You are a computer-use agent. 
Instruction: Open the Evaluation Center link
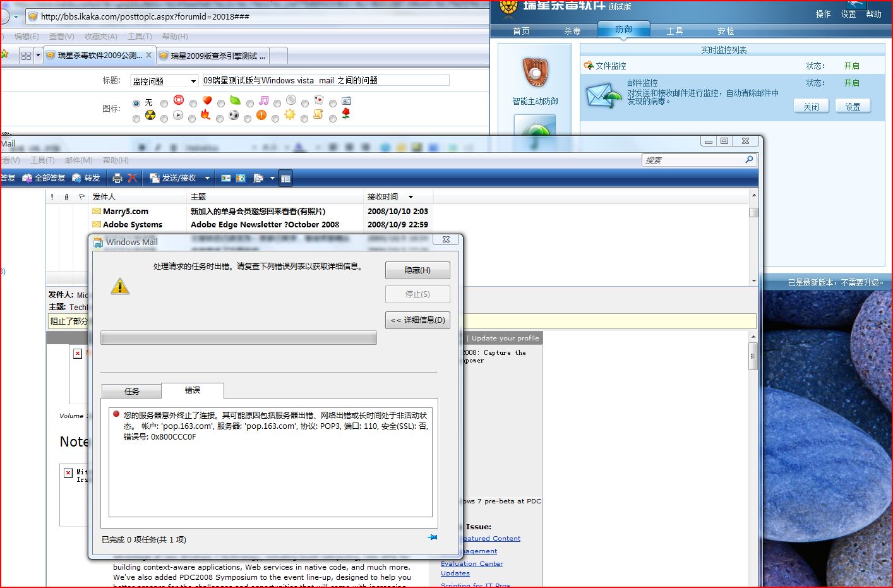(x=472, y=563)
